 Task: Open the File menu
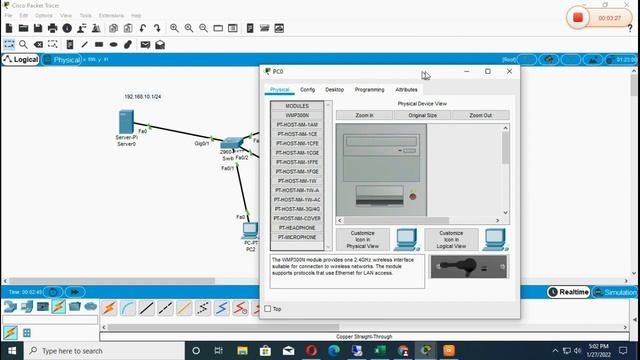pos(8,16)
